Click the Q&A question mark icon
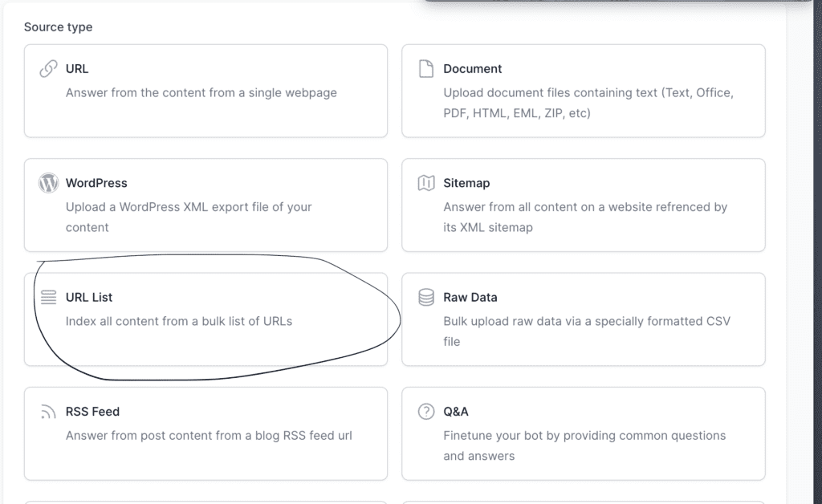 click(426, 412)
